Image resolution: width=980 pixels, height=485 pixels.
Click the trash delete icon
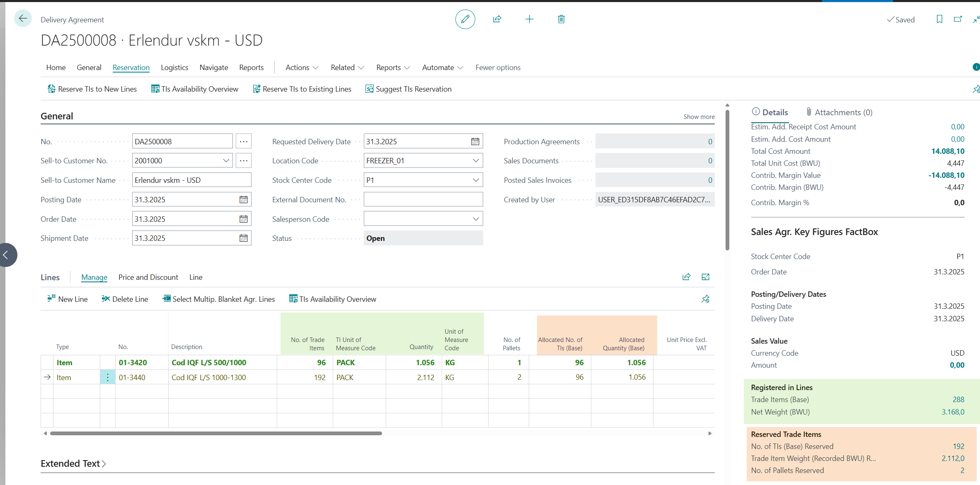tap(561, 19)
